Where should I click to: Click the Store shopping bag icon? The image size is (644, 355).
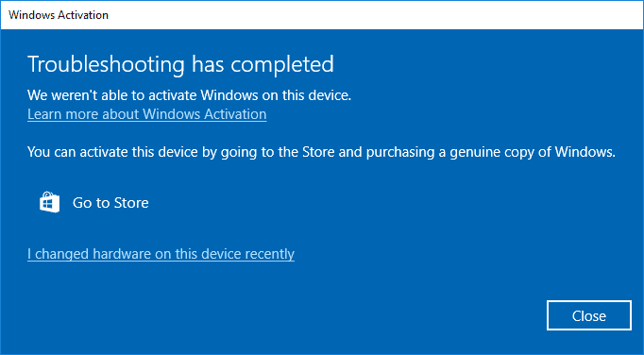click(x=49, y=202)
